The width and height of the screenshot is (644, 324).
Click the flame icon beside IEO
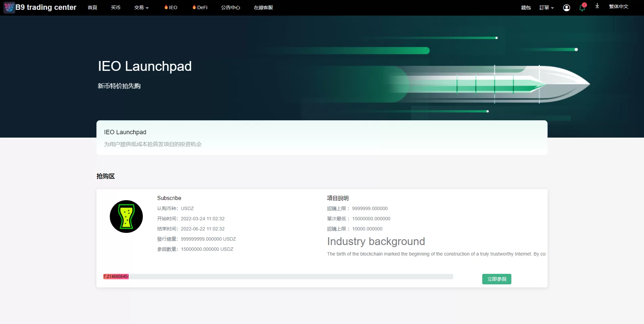(166, 7)
